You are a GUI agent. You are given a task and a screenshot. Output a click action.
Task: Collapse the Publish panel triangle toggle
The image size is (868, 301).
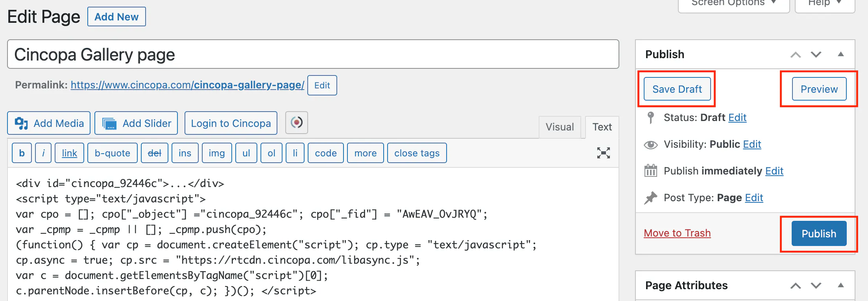click(840, 54)
